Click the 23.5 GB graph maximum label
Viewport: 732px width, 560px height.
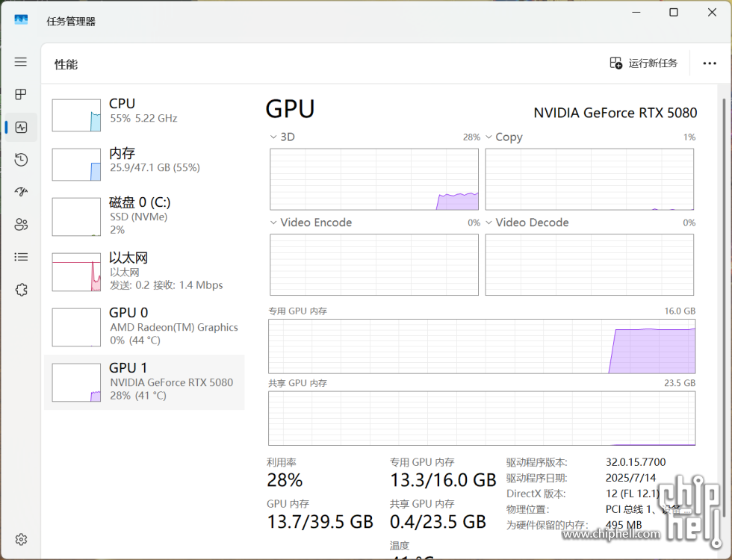[680, 382]
